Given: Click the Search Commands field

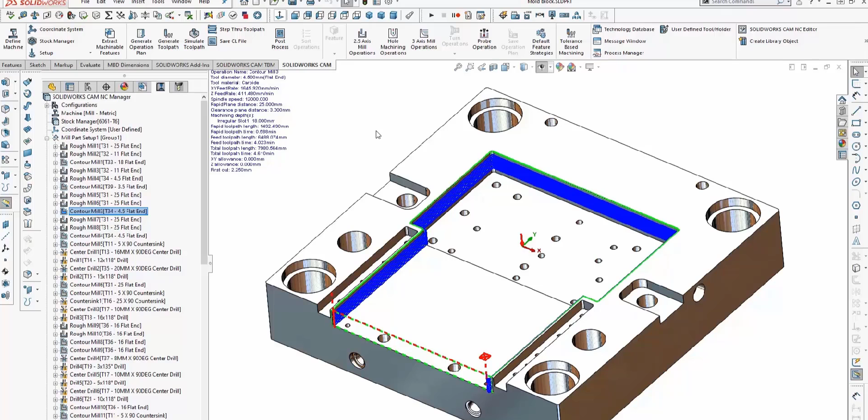Looking at the screenshot, I should (x=743, y=2).
